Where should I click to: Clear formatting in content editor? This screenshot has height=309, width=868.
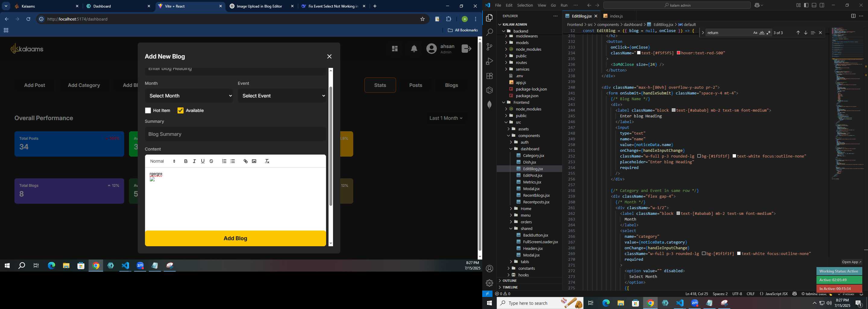pyautogui.click(x=267, y=161)
